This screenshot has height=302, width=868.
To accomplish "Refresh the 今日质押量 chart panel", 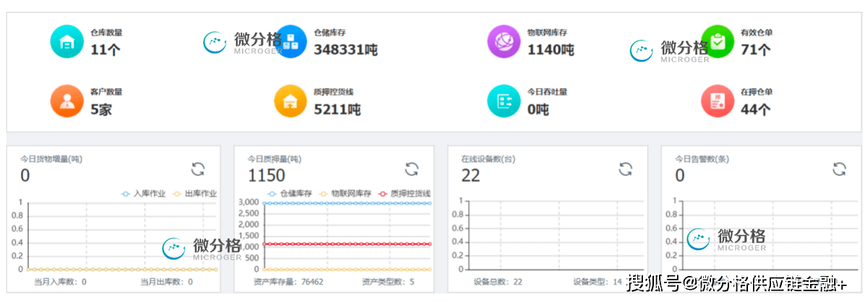I will coord(412,169).
